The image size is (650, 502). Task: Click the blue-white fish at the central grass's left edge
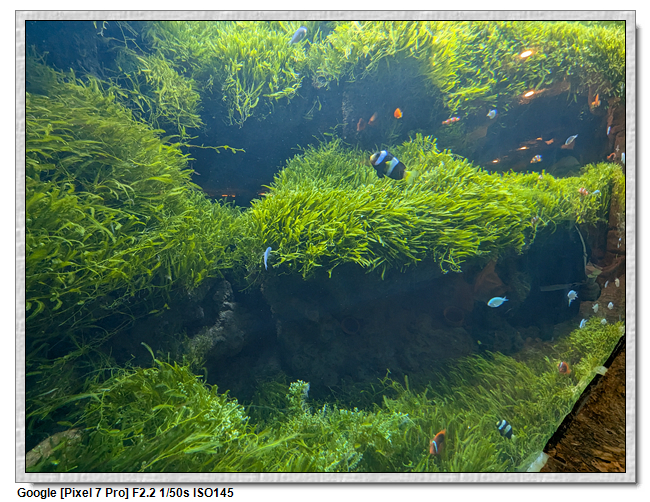point(267,257)
